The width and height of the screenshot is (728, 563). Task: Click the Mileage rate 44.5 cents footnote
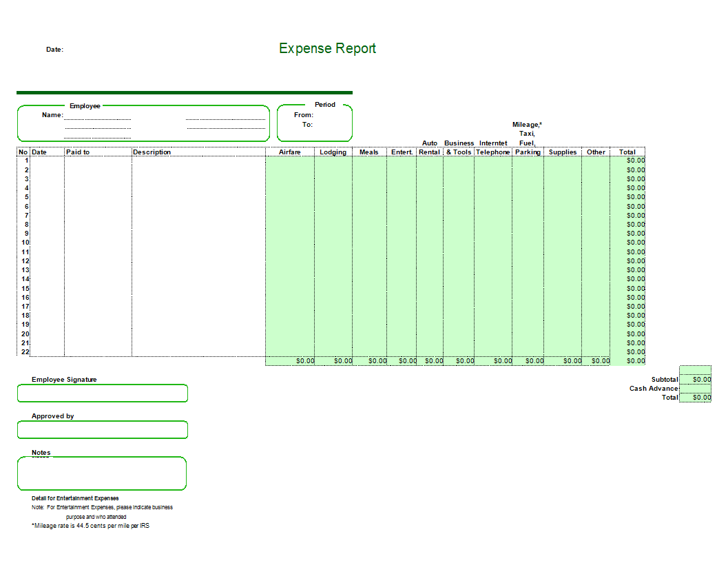coord(90,526)
